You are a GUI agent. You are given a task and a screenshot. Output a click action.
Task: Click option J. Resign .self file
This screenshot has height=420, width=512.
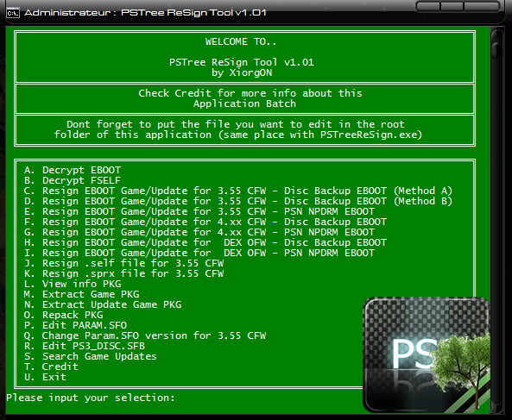123,263
